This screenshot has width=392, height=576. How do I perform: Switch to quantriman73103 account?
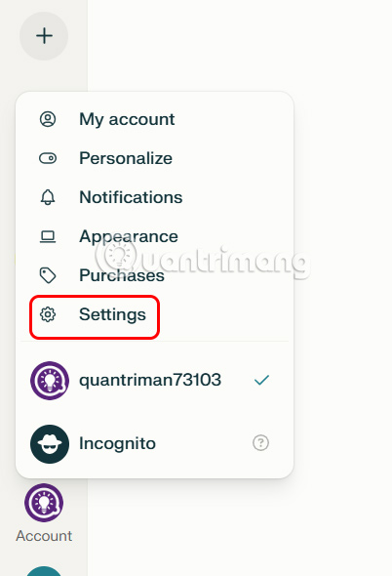(154, 380)
